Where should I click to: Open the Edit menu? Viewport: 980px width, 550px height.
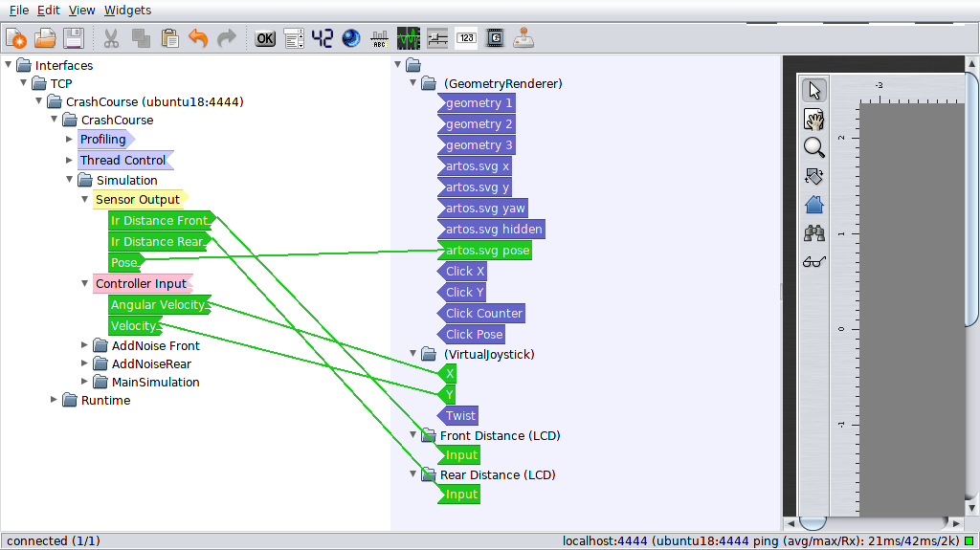tap(48, 10)
